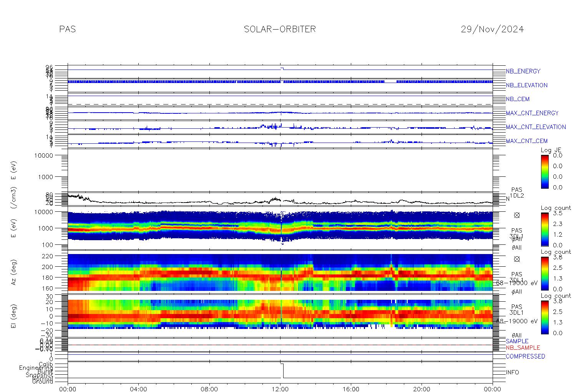Select the Log count color bar beside elevation panel
Image resolution: width=581 pixels, height=392 pixels.
pos(545,317)
